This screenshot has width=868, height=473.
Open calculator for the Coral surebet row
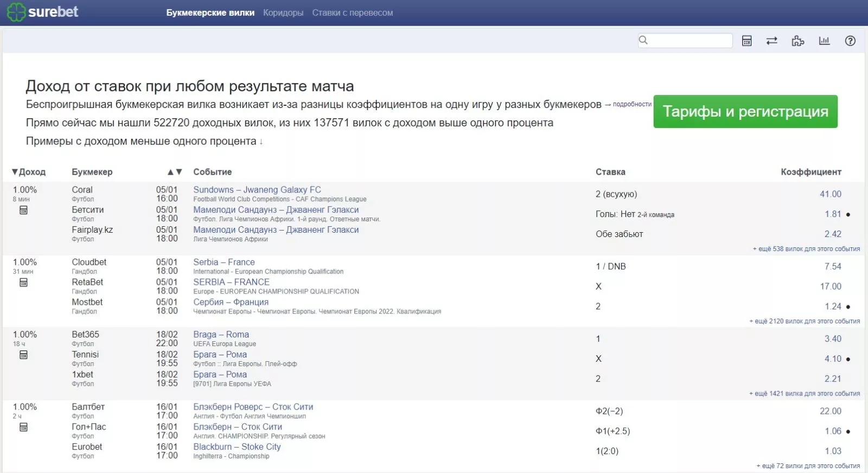pyautogui.click(x=23, y=210)
